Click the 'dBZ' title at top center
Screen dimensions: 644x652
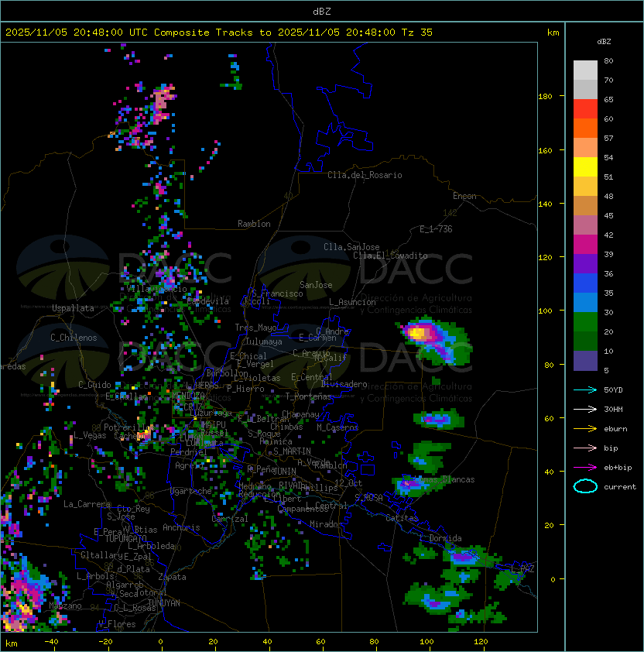tap(322, 11)
